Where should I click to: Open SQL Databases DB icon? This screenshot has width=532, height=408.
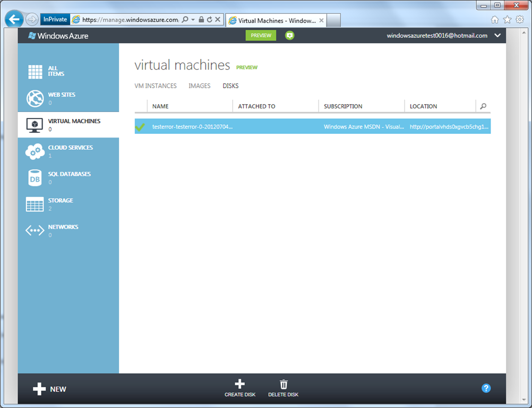tap(35, 178)
